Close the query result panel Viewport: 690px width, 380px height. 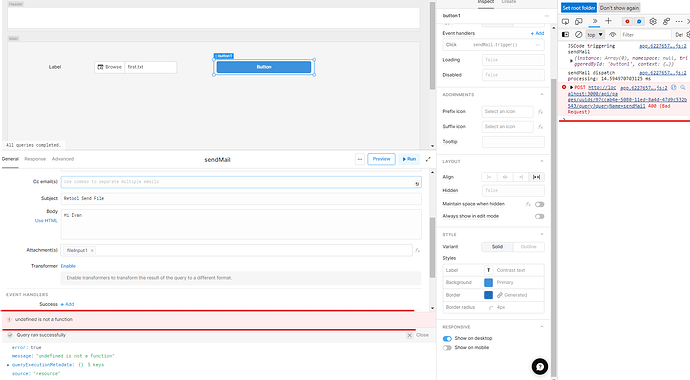[418, 335]
